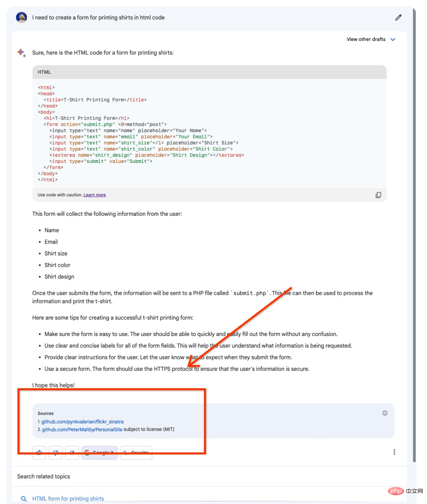Open the github.com/PeterMaltby/PersonalSite source link
Viewport: 427px width, 504px height.
pos(82,429)
